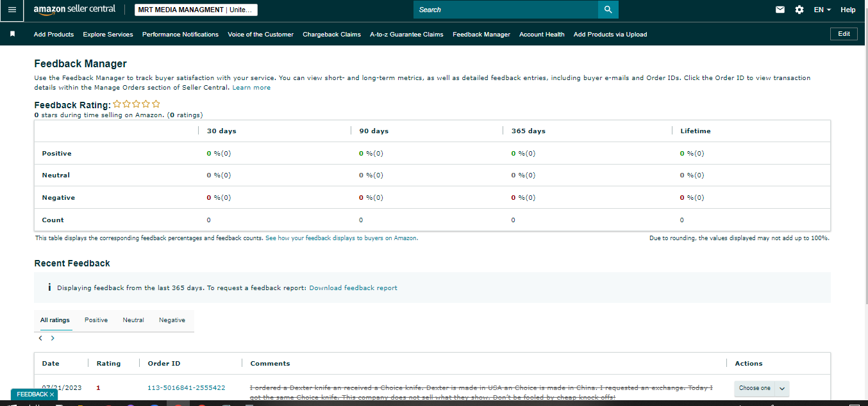Click the Date column header

[x=51, y=364]
